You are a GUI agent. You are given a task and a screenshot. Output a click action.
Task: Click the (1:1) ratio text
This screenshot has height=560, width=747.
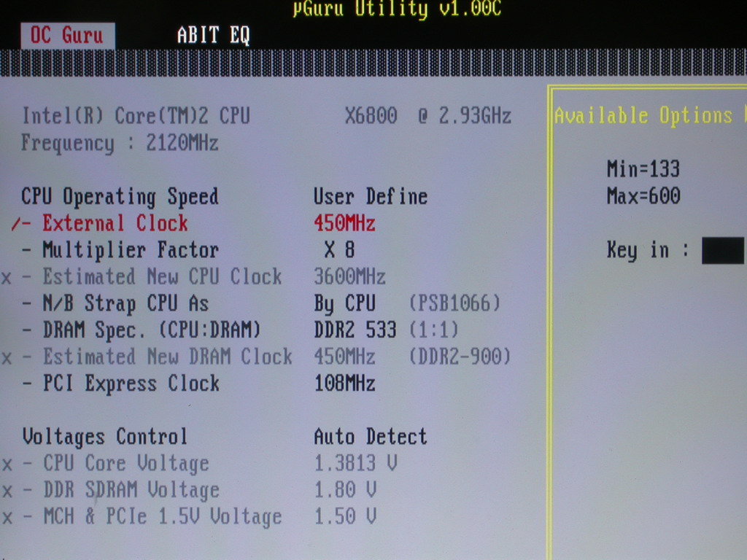[433, 330]
